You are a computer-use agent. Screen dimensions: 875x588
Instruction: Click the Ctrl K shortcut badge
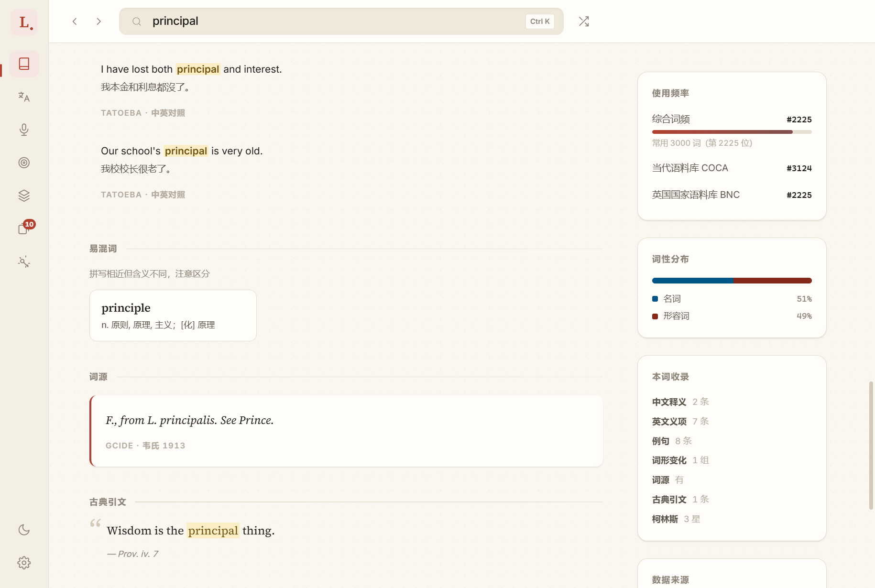click(x=540, y=22)
